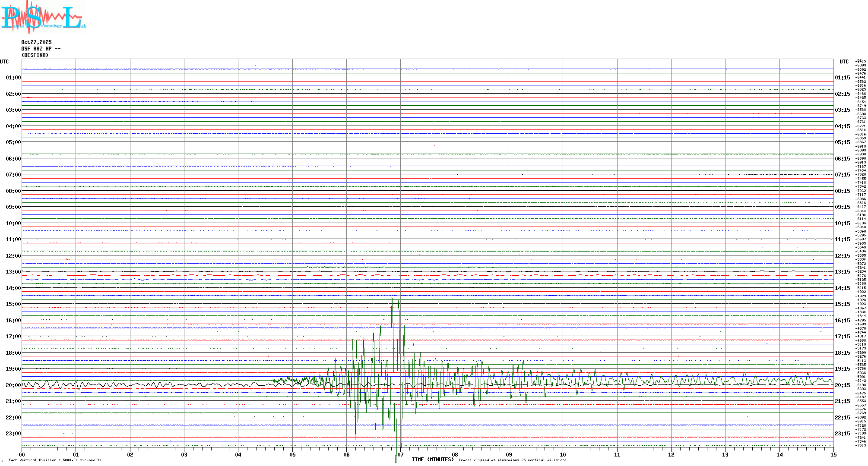The width and height of the screenshot is (868, 466).
Task: Click the TIME (MINUTES) axis title
Action: tap(432, 460)
